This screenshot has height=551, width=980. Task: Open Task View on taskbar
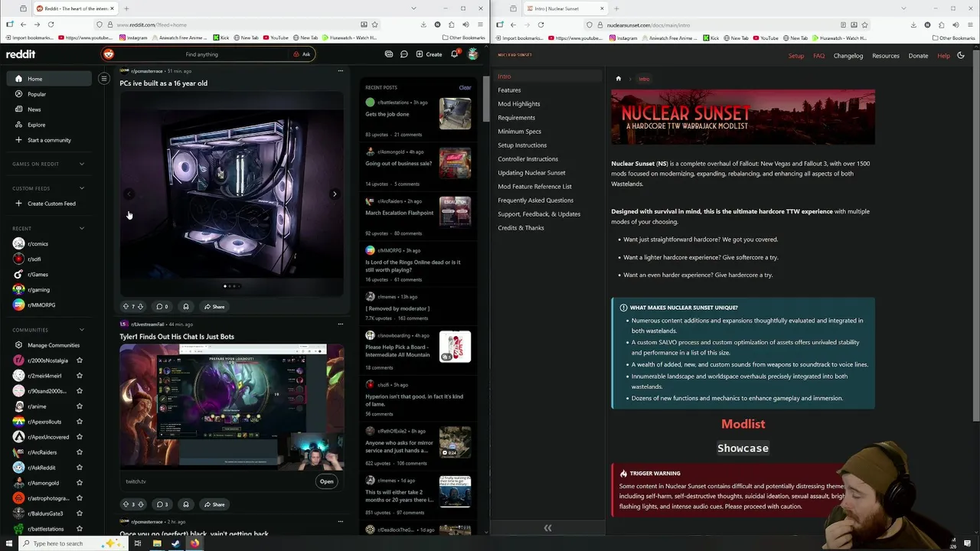(x=138, y=543)
